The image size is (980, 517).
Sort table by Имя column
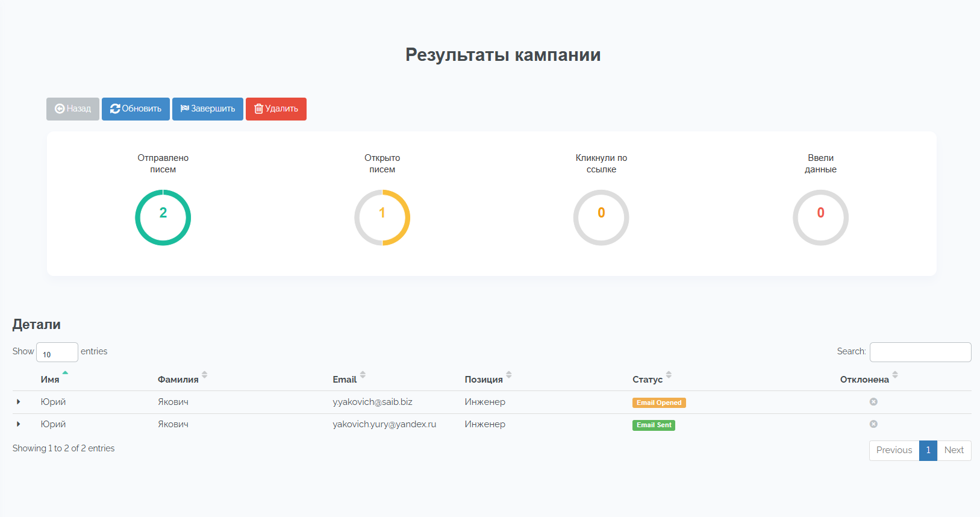(x=51, y=380)
